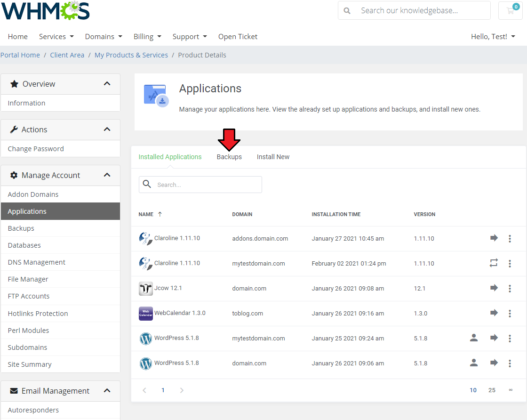
Task: Click the WebCalendar application logo
Action: click(145, 314)
